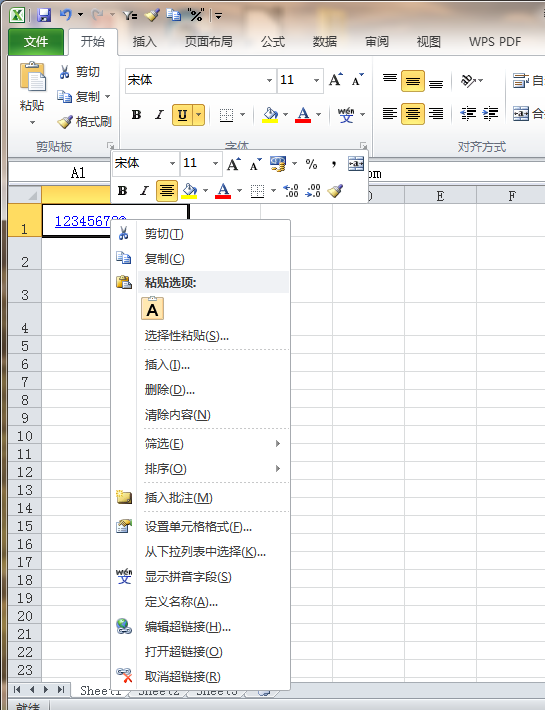Click merge and center icon in mini toolbar
Screen dimensions: 545x710
point(356,164)
